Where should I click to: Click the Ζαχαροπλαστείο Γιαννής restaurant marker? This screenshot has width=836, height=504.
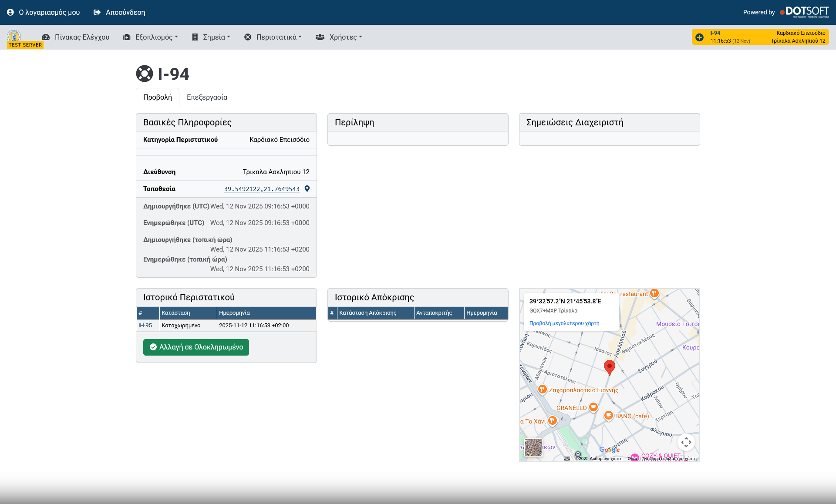(542, 389)
